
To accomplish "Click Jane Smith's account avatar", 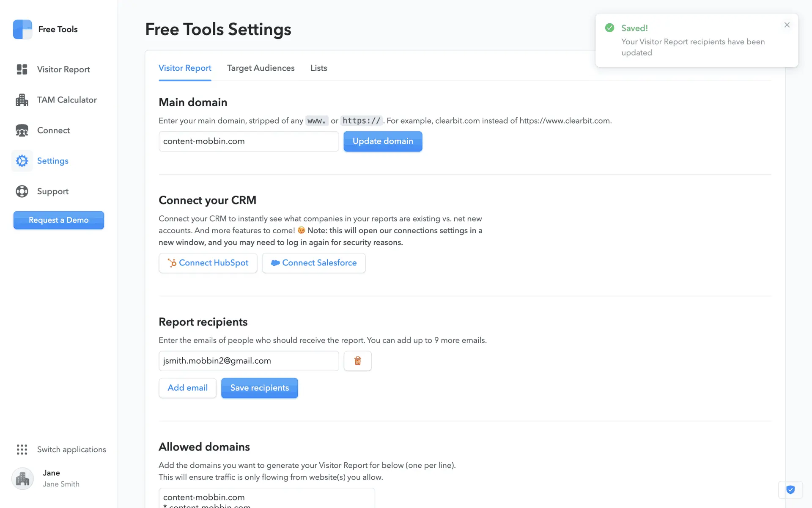I will pos(22,478).
